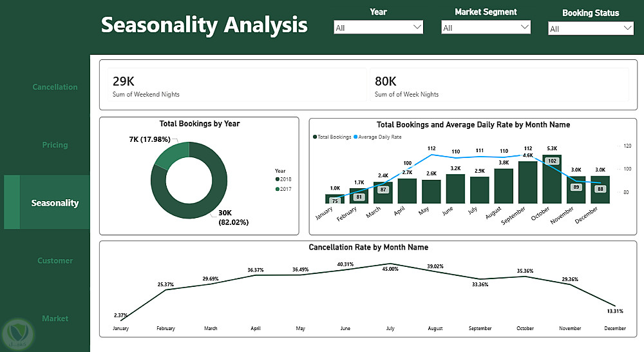Viewport: 644px width, 352px height.
Task: Select 2018 in the Year legend
Action: point(283,179)
